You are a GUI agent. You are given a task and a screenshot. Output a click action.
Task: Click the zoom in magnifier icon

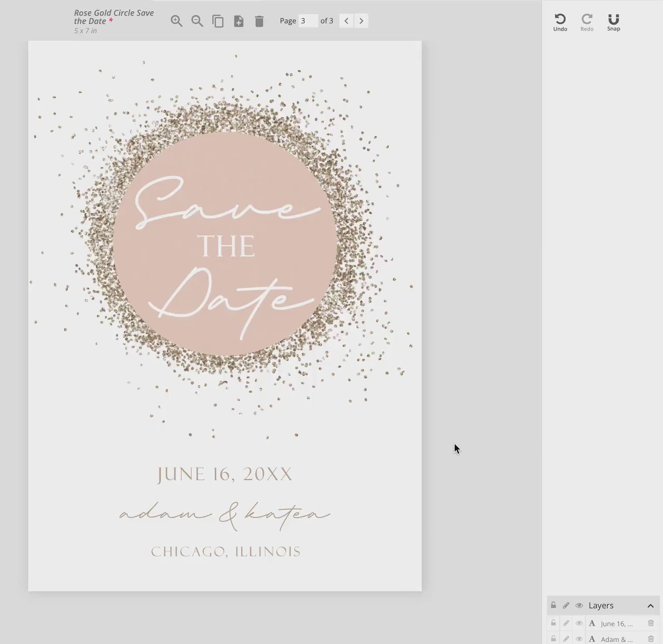coord(177,21)
